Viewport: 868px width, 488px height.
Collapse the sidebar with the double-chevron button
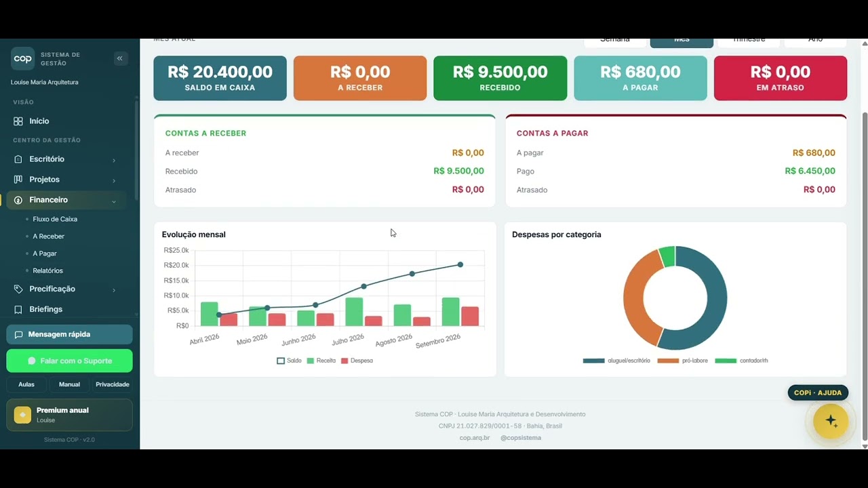click(120, 58)
